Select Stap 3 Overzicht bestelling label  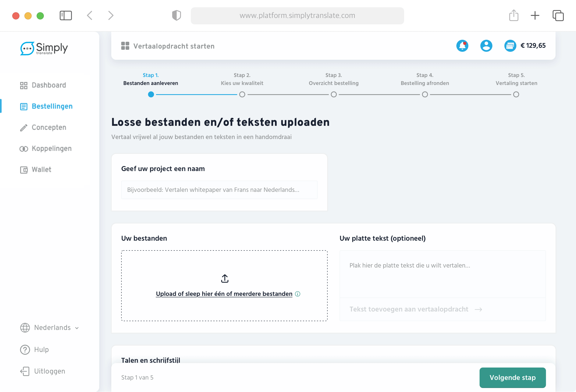click(x=334, y=79)
